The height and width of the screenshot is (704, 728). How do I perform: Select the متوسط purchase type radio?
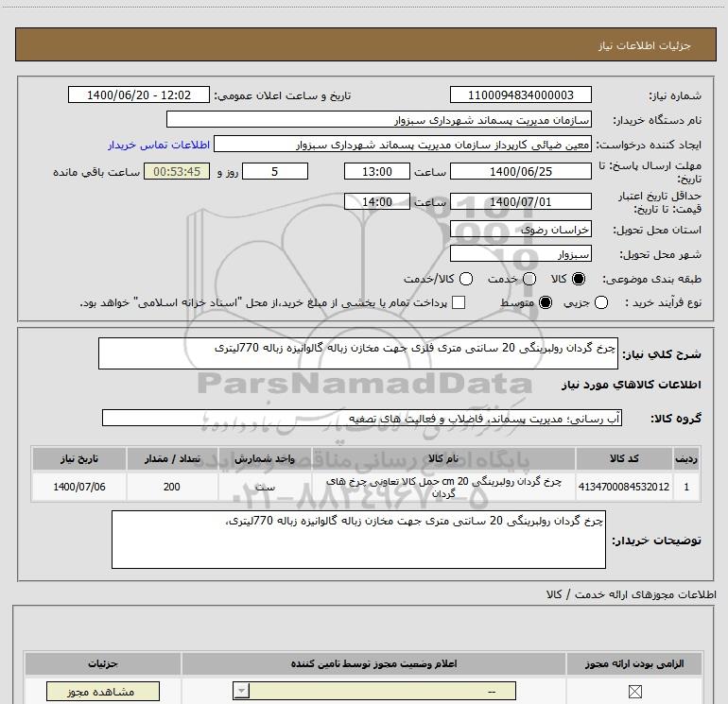tap(546, 302)
